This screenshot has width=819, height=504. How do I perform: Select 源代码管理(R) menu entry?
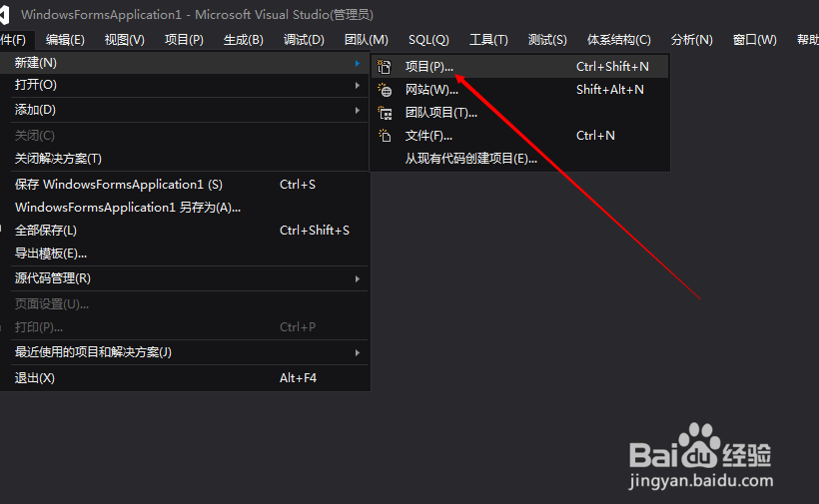point(185,278)
